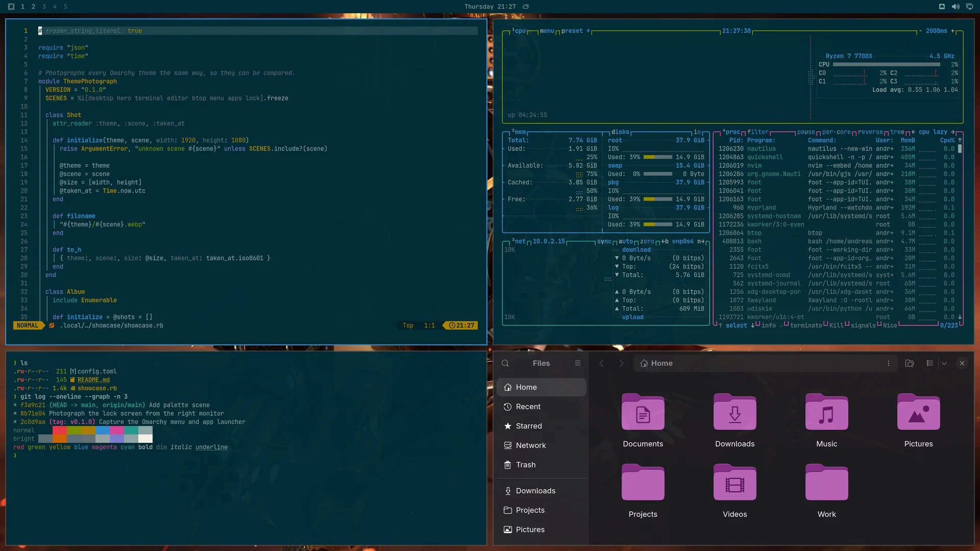
Task: Open the Pictures folder in the Files grid
Action: 918,412
